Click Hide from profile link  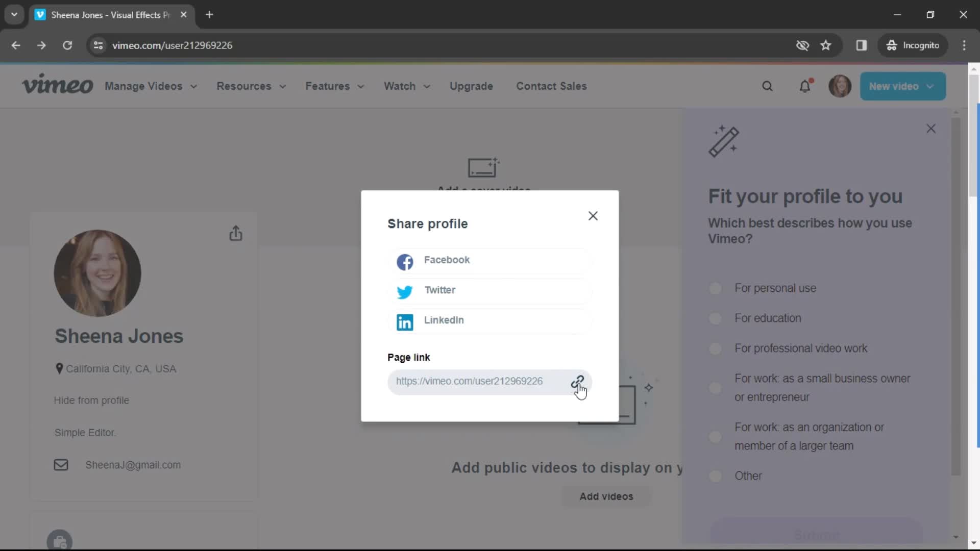point(91,400)
